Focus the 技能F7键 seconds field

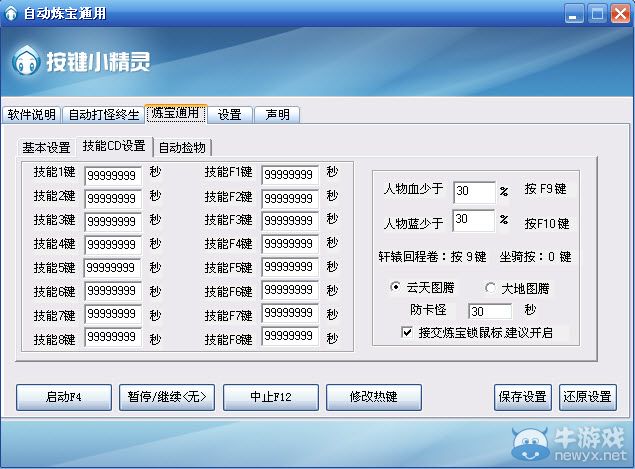290,313
